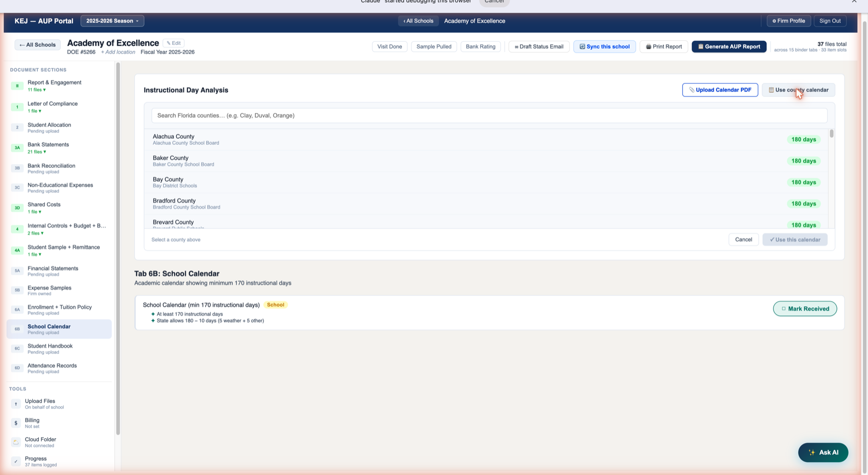This screenshot has width=868, height=475.
Task: Click the Upload Files arrow icon in Tools
Action: (16, 404)
